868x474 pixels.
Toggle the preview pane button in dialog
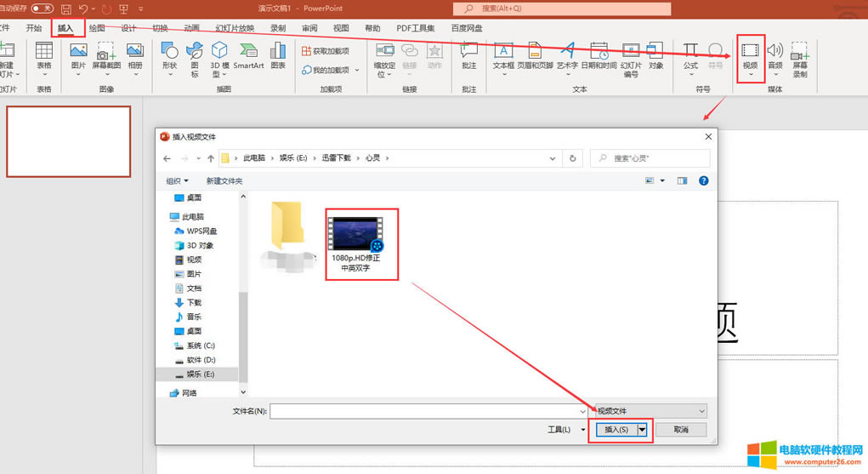click(682, 180)
